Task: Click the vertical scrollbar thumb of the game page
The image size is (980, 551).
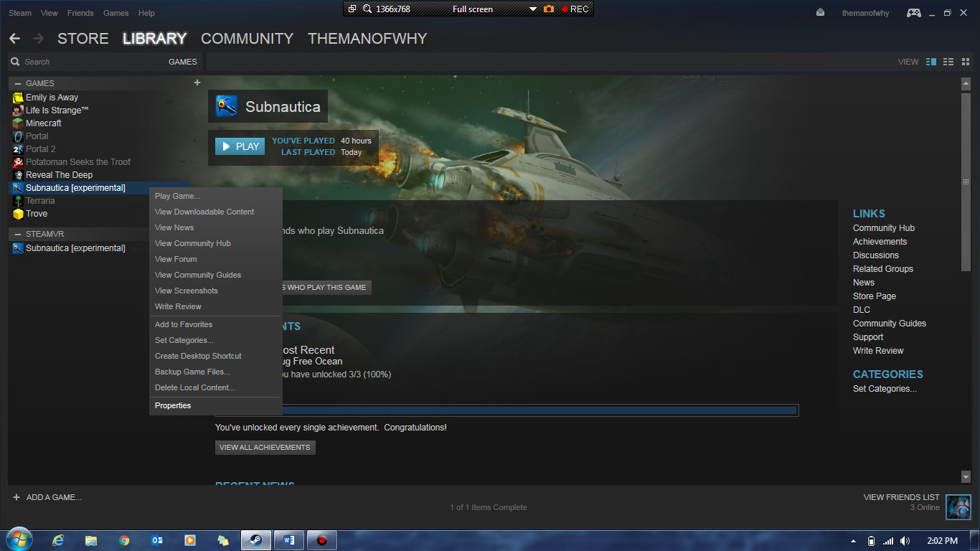Action: point(966,182)
